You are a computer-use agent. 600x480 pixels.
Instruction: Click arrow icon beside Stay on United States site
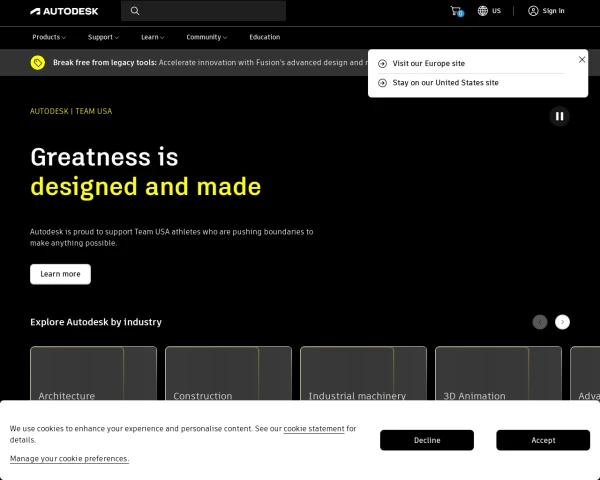[x=382, y=83]
